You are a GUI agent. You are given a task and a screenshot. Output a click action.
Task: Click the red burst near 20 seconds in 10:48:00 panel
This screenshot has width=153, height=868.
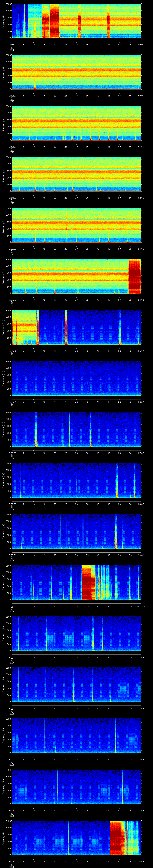point(55,21)
